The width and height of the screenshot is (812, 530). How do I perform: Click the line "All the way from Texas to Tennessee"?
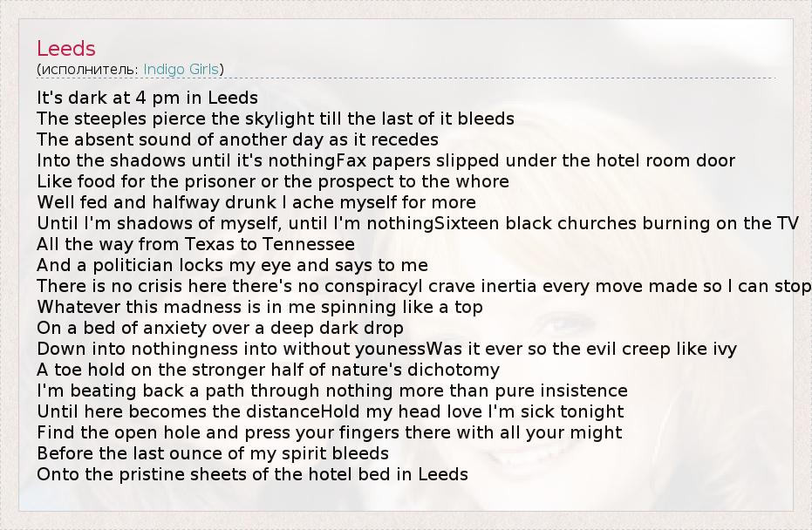(x=195, y=244)
